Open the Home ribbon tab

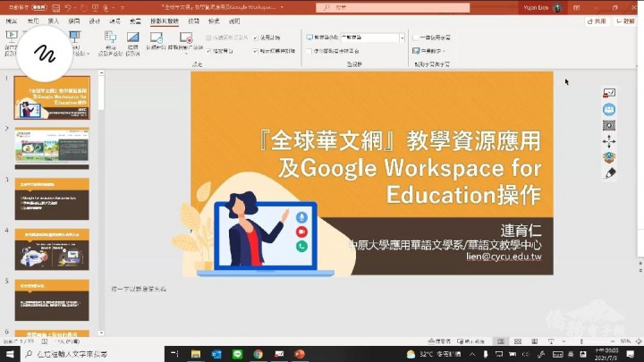(x=33, y=21)
